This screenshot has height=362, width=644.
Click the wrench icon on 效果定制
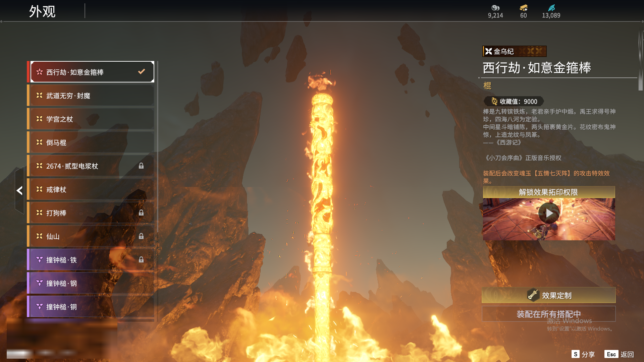click(533, 295)
